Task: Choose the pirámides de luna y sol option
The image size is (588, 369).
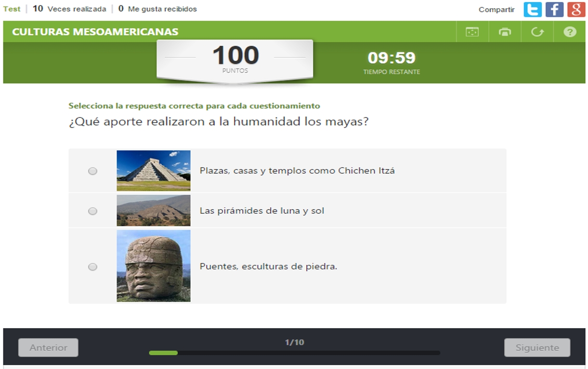Action: 92,211
